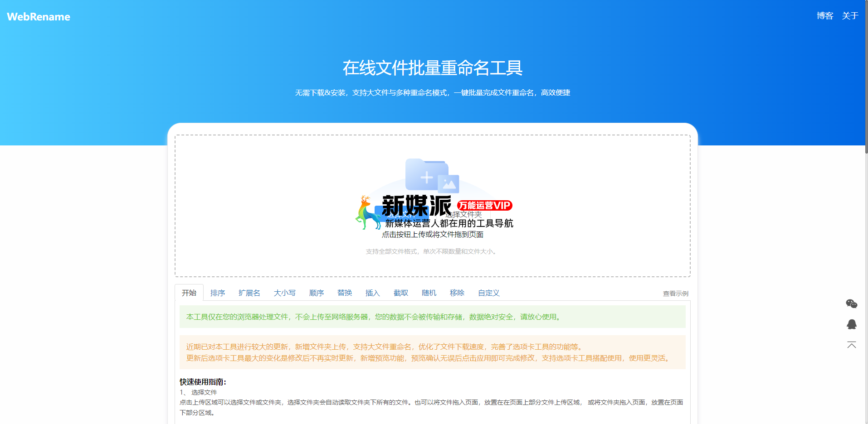The height and width of the screenshot is (424, 868).
Task: Click the 在线文件批量重命名工具 heading
Action: (433, 68)
